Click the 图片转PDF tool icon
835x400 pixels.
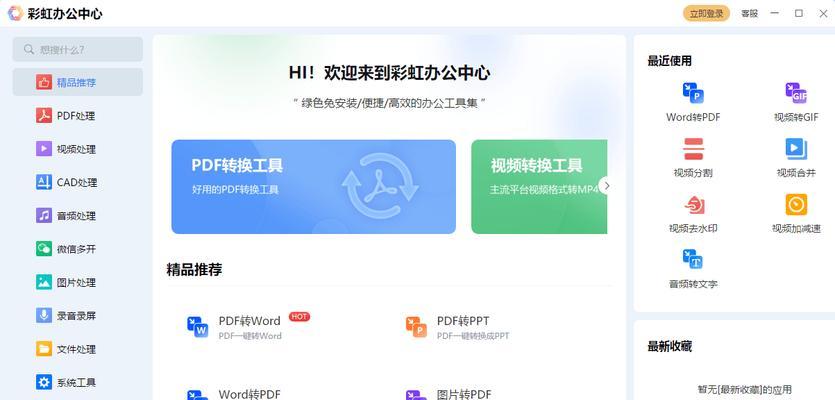point(416,395)
